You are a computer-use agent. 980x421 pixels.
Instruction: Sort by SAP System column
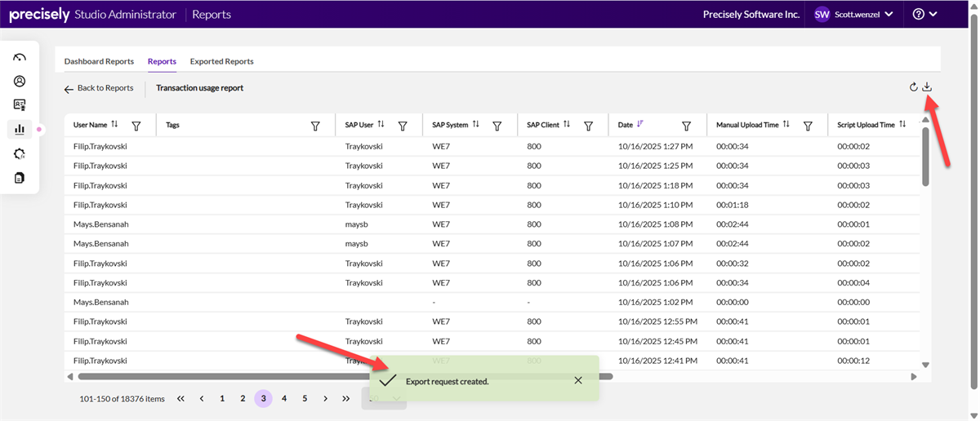click(476, 125)
